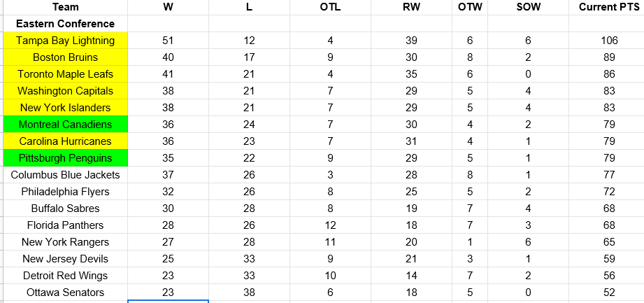The image size is (644, 303).
Task: Click the Detroit Red Wings cell
Action: click(x=66, y=276)
